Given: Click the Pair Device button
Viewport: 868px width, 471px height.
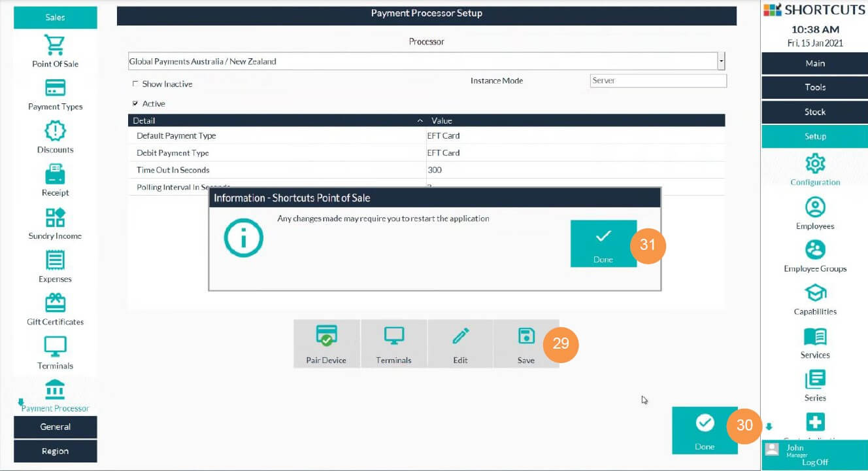Looking at the screenshot, I should click(326, 343).
